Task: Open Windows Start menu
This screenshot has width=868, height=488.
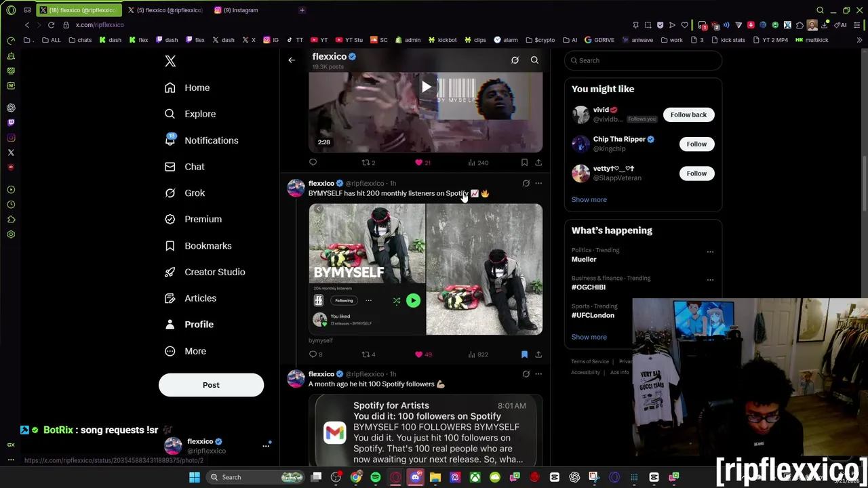Action: point(195,477)
